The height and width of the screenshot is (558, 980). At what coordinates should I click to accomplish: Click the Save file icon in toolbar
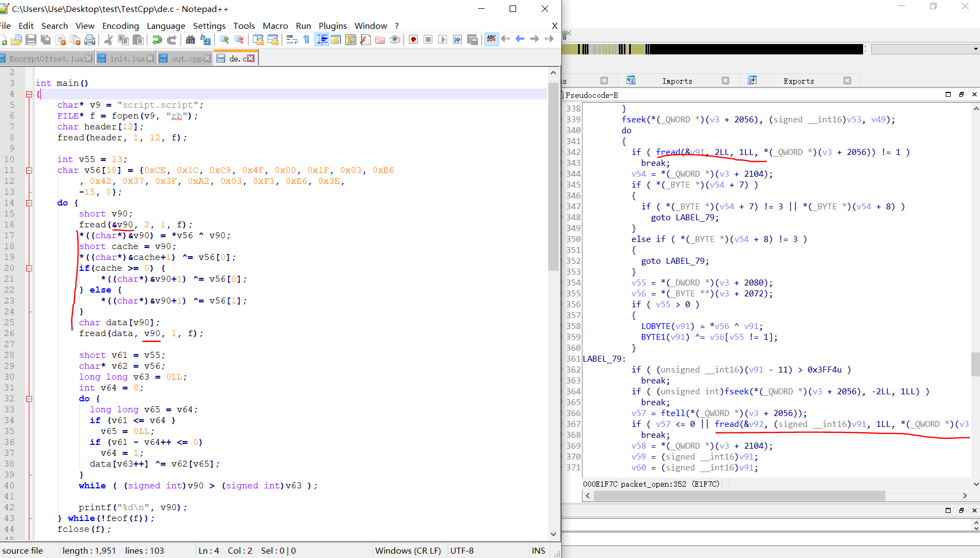31,40
